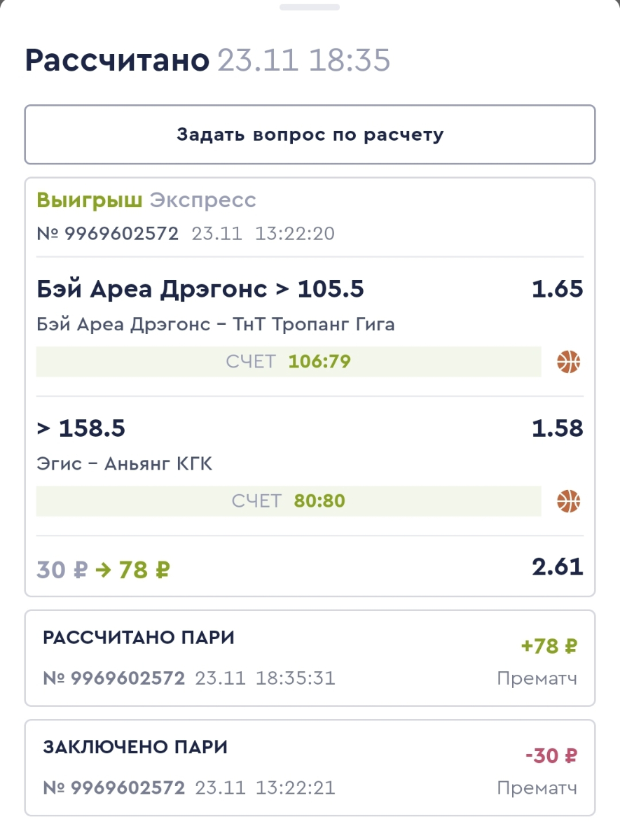Screen dimensions: 620x840
Task: Tap the 1.65 odds value
Action: click(x=557, y=288)
